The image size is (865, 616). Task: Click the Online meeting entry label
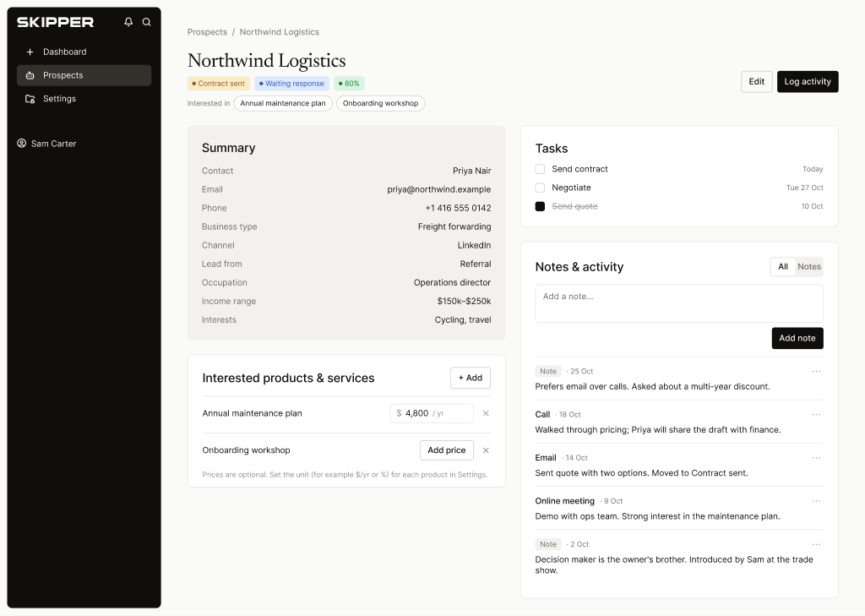pyautogui.click(x=565, y=501)
